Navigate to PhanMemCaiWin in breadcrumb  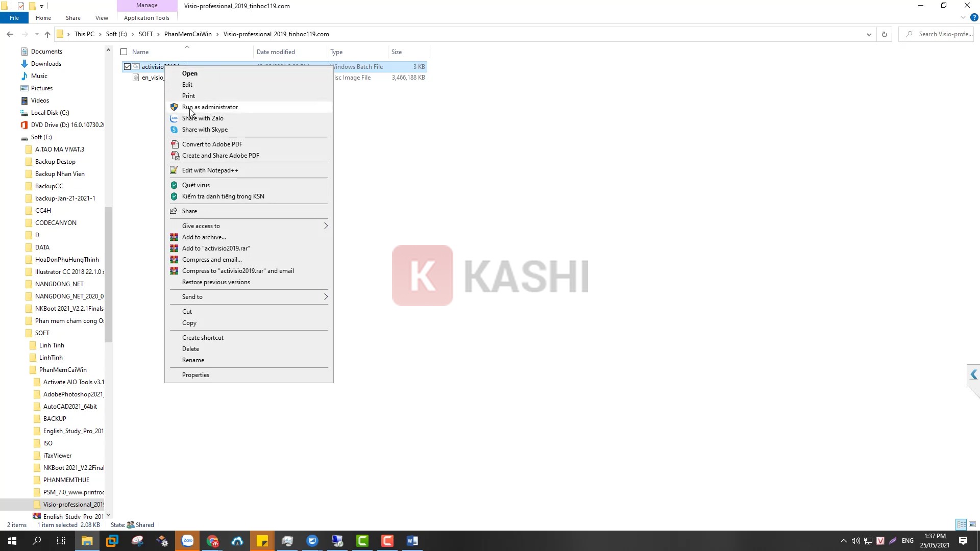click(x=188, y=34)
